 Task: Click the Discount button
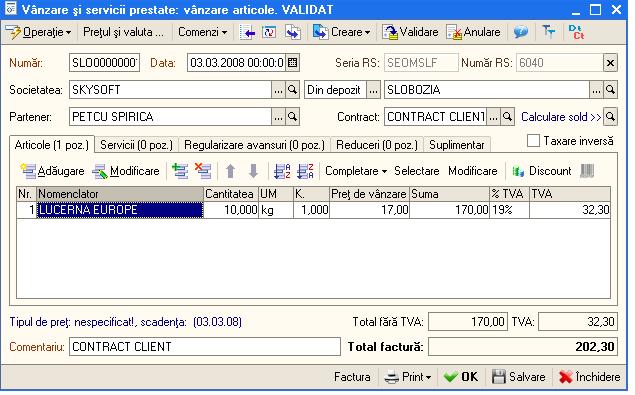click(x=541, y=171)
